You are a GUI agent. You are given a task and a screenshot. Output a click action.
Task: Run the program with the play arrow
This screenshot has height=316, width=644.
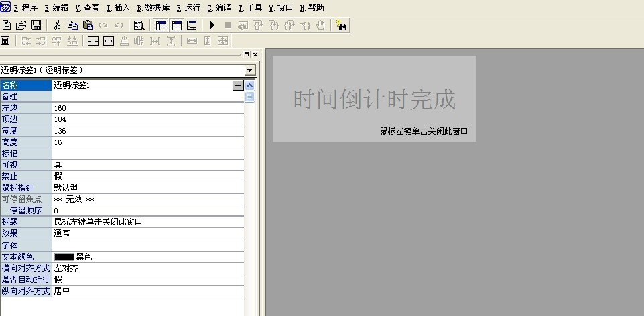tap(212, 25)
